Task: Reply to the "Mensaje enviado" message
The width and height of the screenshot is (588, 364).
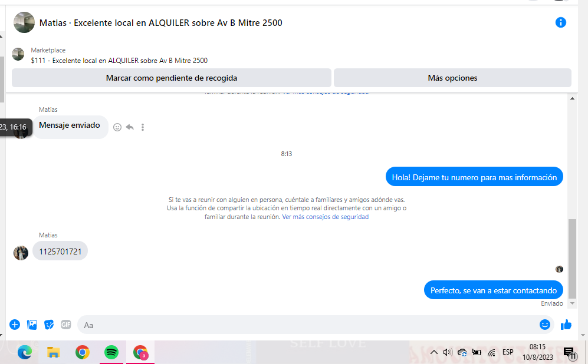Action: point(130,127)
